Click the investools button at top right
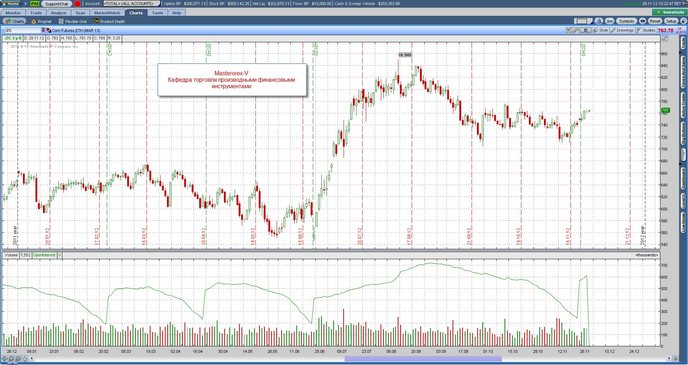 click(671, 13)
